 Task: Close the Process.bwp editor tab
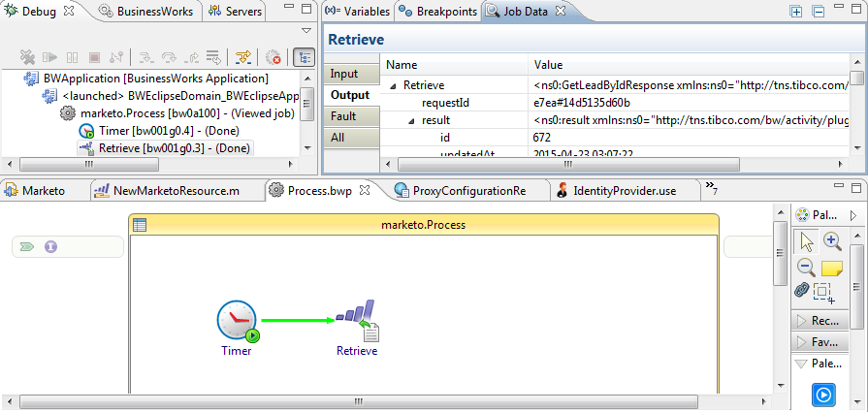pos(365,190)
